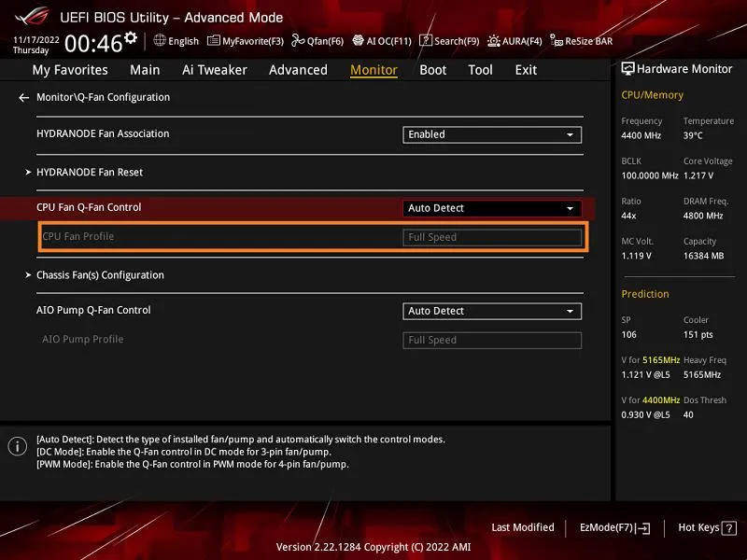Click the 00:46 clock display

click(93, 43)
